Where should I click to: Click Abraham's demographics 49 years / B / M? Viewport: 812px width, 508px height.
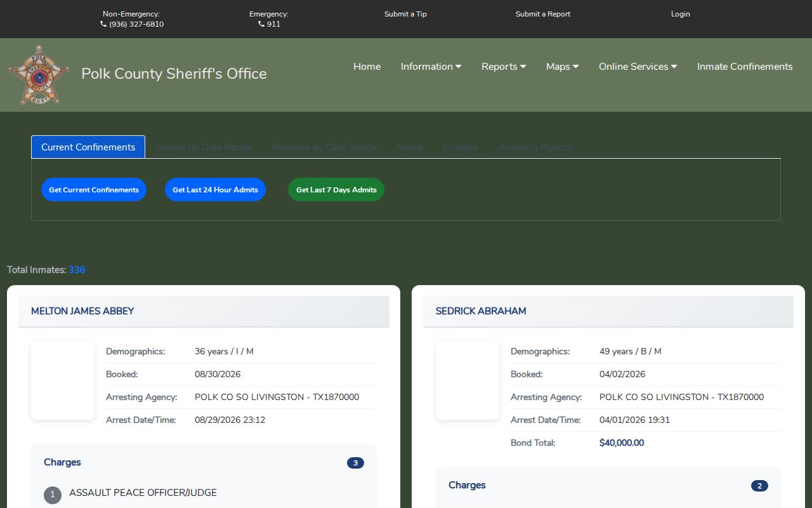(631, 352)
